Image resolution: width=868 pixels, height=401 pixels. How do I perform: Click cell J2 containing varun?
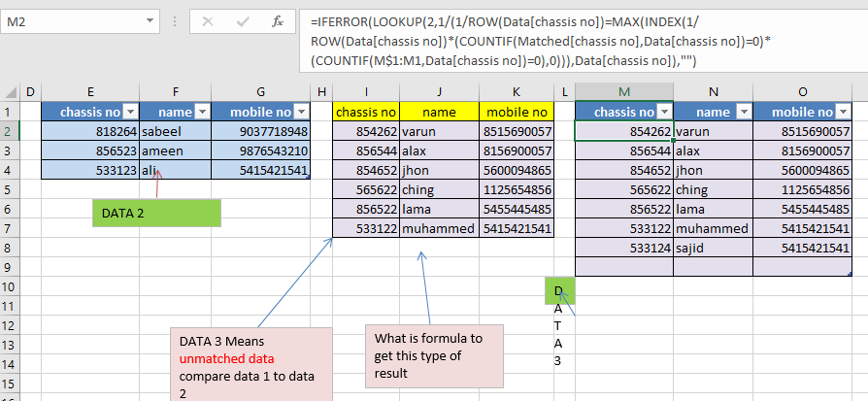pyautogui.click(x=440, y=132)
